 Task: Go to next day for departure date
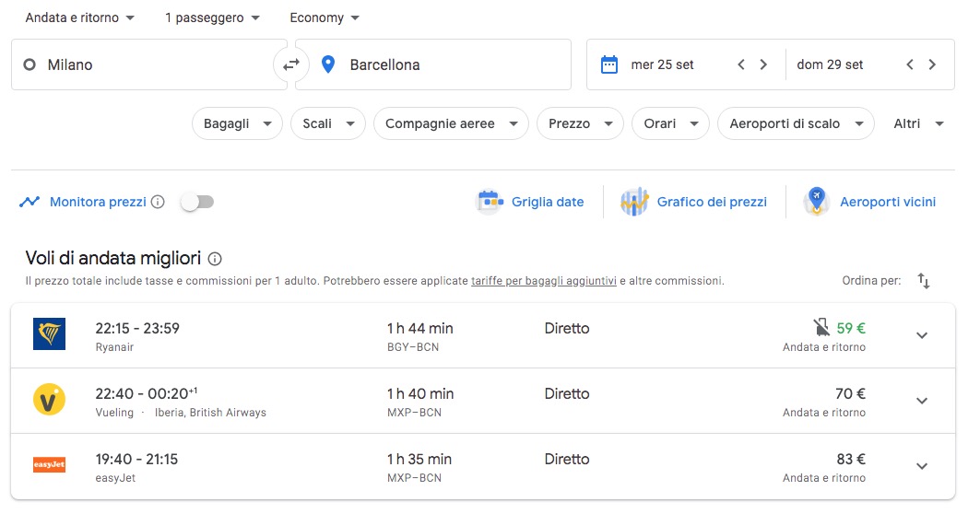(x=763, y=64)
